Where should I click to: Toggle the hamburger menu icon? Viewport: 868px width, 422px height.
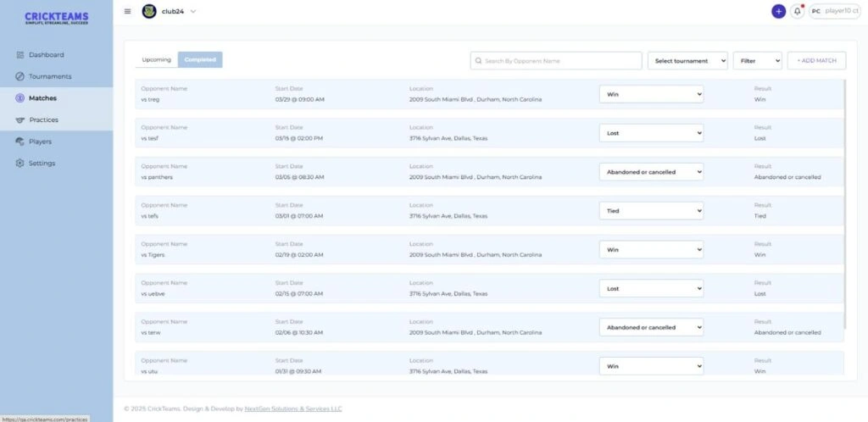(128, 11)
